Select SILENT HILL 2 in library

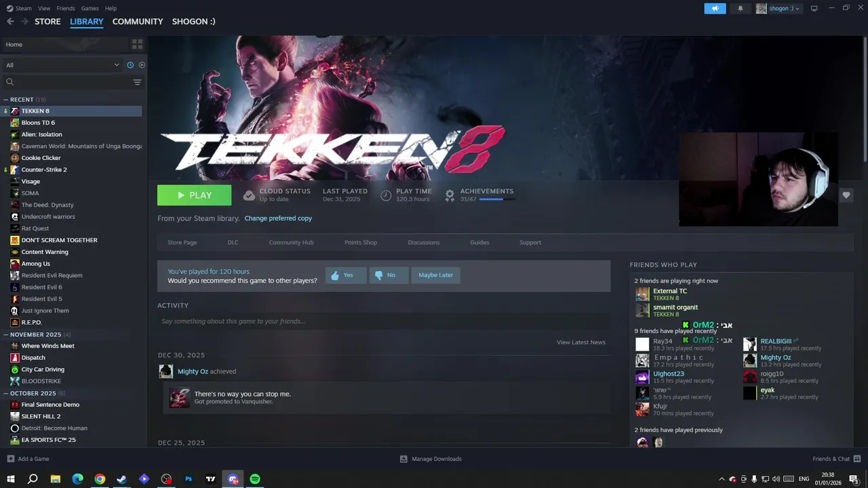(41, 416)
